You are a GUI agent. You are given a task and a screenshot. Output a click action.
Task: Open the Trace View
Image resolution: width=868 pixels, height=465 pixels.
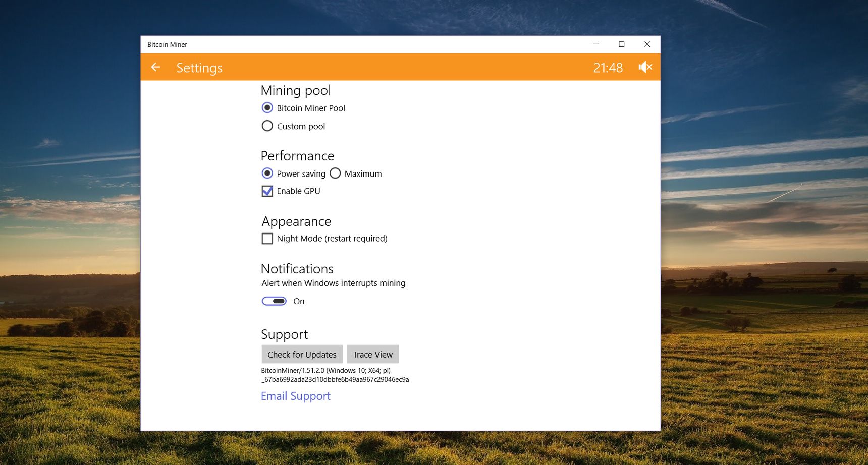point(373,354)
